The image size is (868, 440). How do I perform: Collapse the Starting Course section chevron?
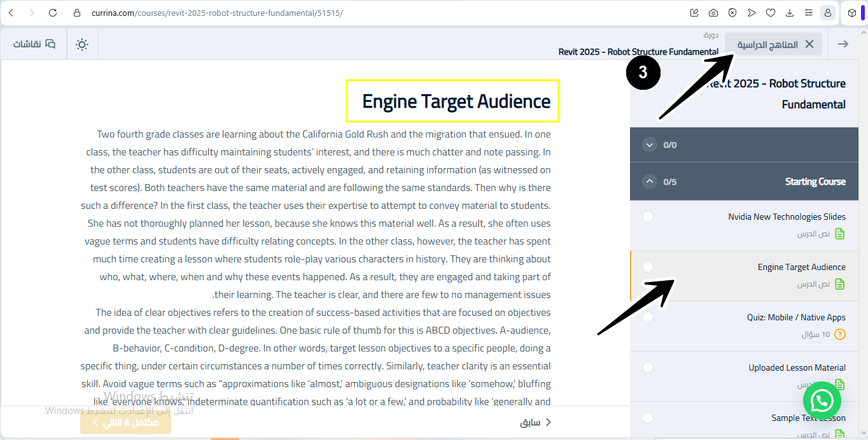tap(650, 181)
